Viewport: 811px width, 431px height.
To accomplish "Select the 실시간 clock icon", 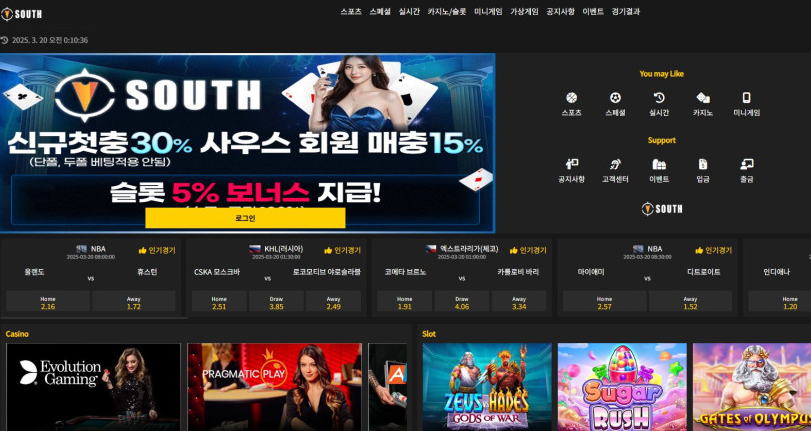I will click(659, 98).
